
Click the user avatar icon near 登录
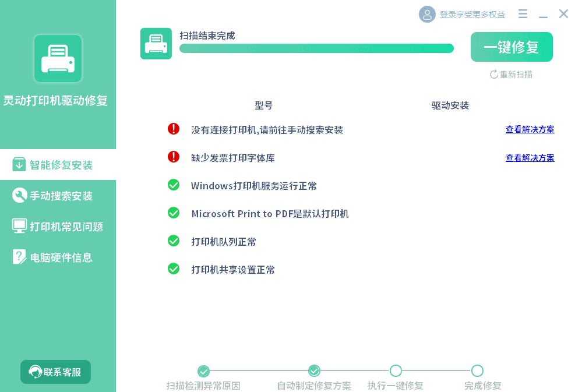pos(427,14)
